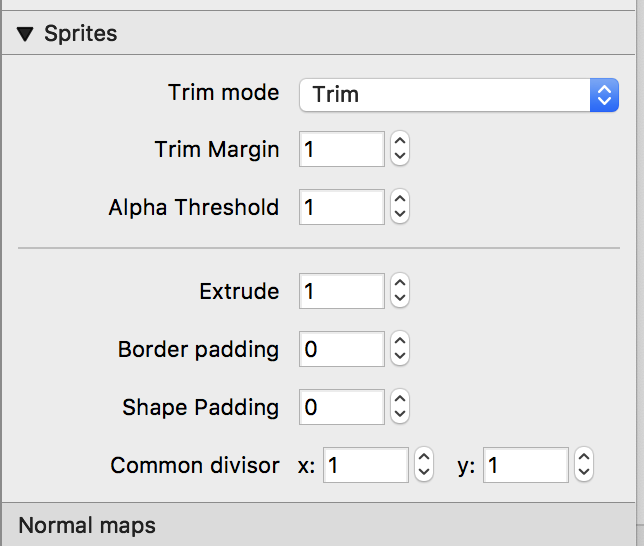Decrement the Extrude stepper down

point(400,300)
